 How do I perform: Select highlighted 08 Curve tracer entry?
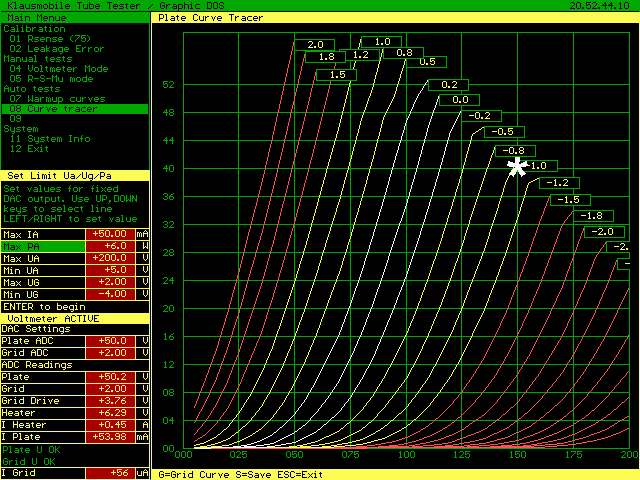(x=75, y=109)
